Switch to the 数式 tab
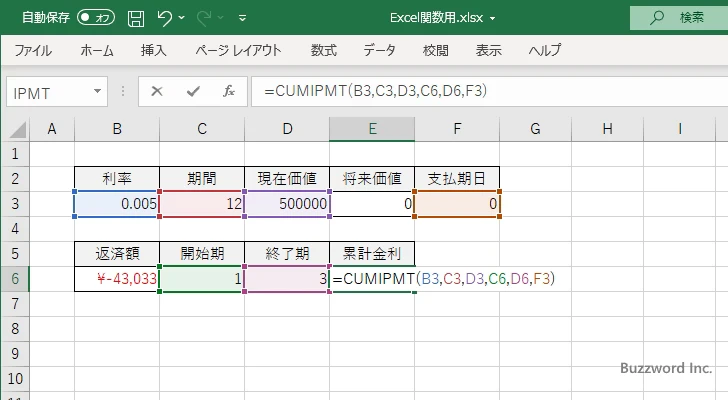 324,50
